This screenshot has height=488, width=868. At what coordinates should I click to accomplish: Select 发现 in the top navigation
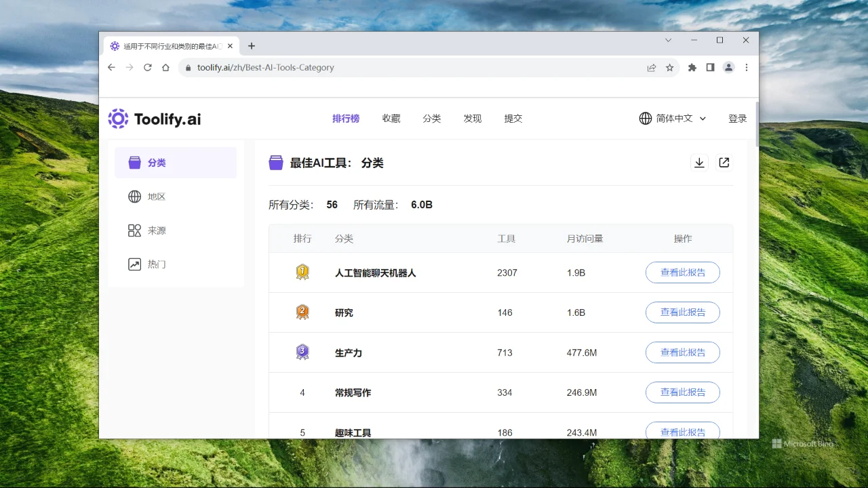[472, 118]
